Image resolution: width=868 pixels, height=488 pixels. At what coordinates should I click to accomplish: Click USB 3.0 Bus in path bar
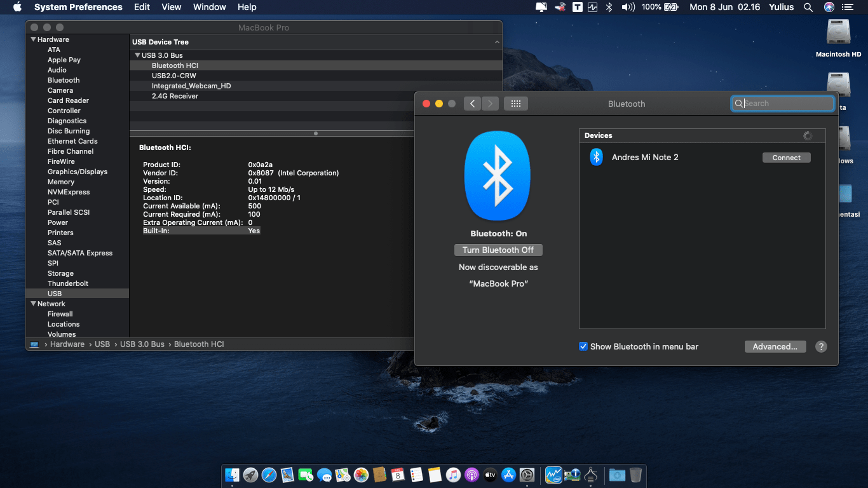[142, 344]
